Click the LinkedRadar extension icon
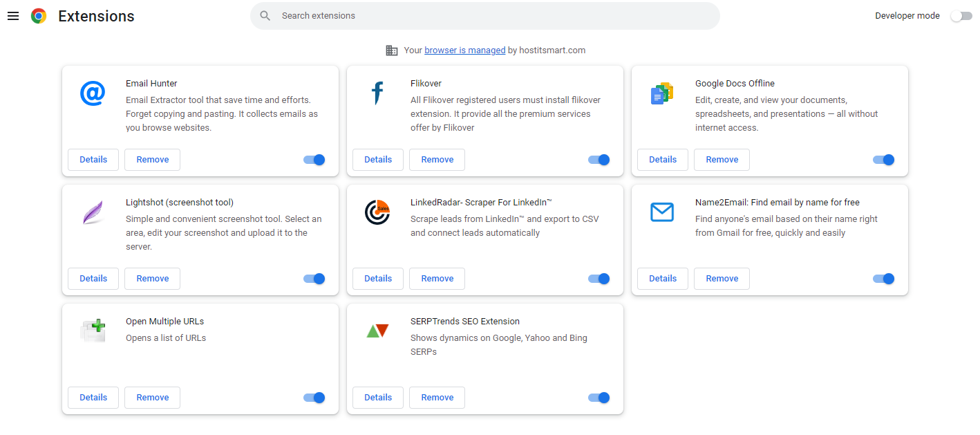 pyautogui.click(x=377, y=212)
